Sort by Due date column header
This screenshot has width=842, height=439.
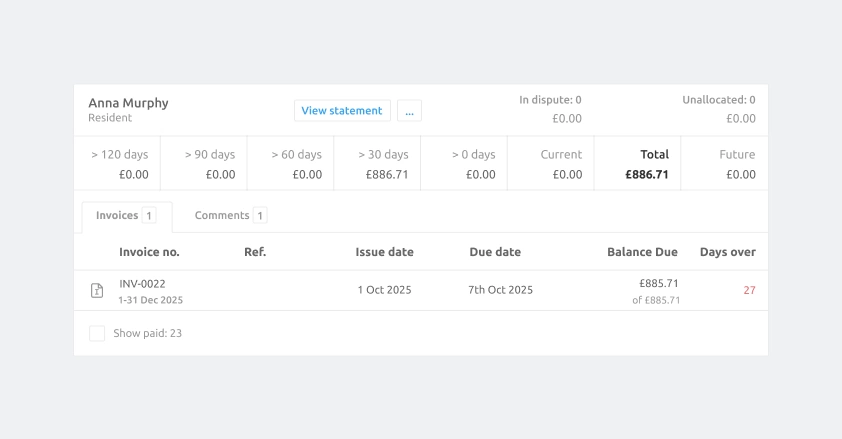(495, 252)
